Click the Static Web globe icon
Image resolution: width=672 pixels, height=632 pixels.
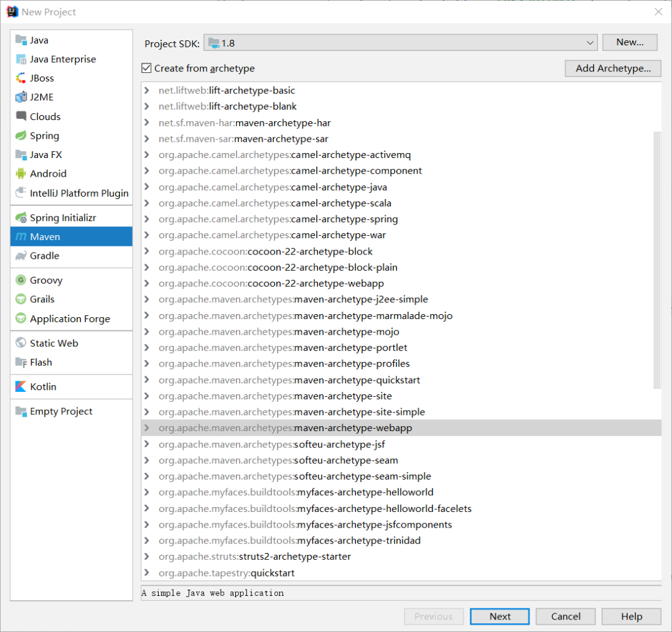tap(21, 343)
